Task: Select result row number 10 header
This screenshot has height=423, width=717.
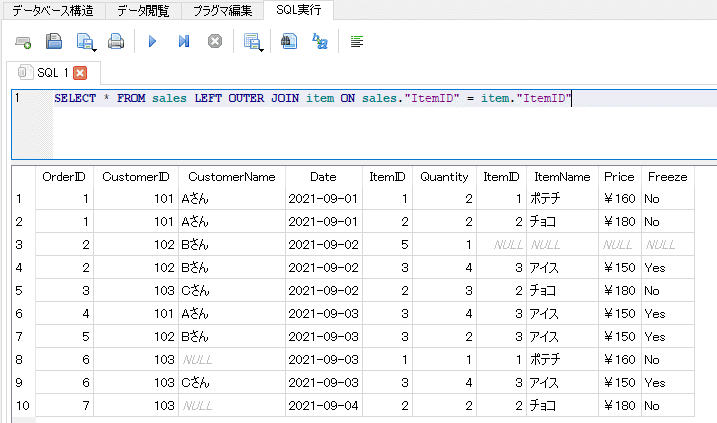Action: 24,406
